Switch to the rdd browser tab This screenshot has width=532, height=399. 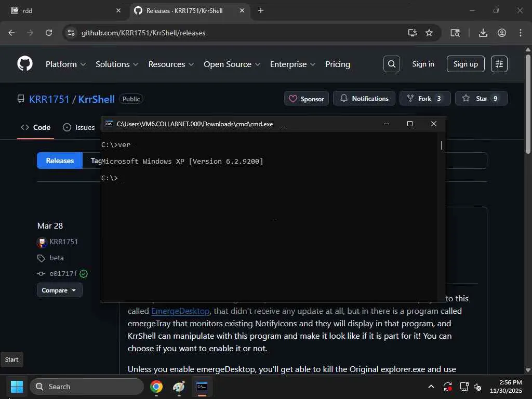(x=65, y=10)
